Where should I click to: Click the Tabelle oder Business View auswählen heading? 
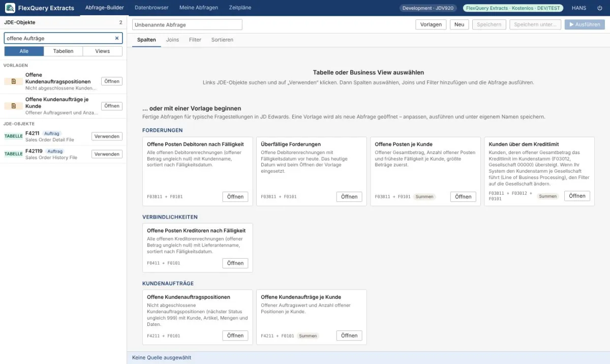369,73
